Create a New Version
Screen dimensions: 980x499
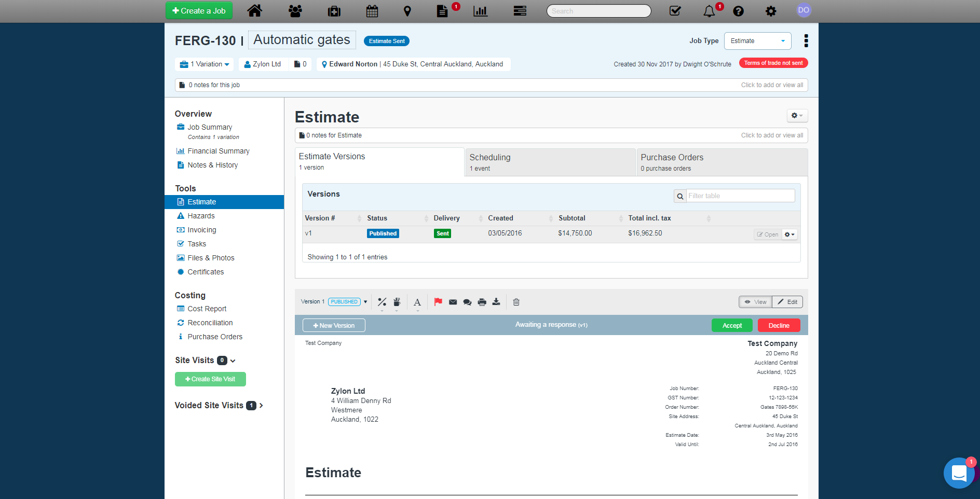coord(334,325)
